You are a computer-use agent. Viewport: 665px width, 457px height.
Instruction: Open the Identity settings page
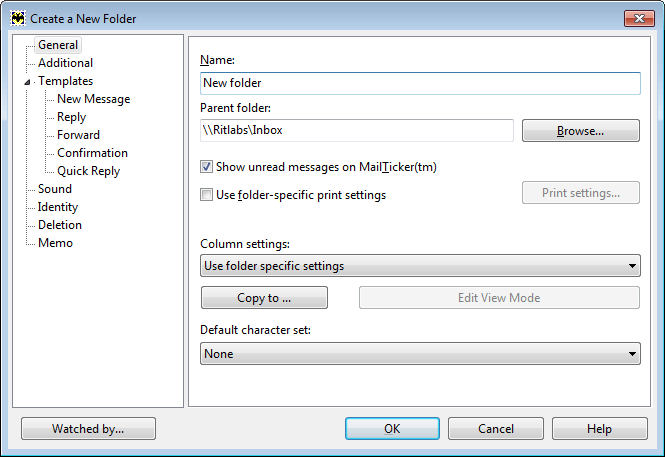click(x=58, y=207)
